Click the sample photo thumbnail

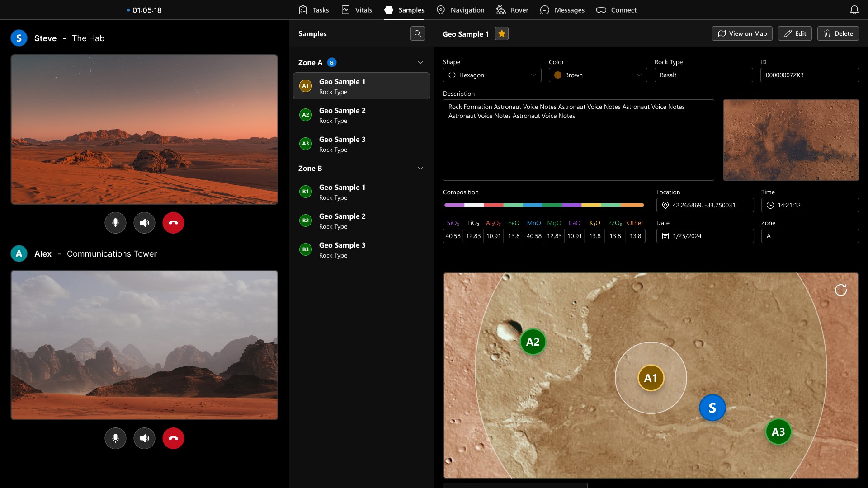coord(791,140)
